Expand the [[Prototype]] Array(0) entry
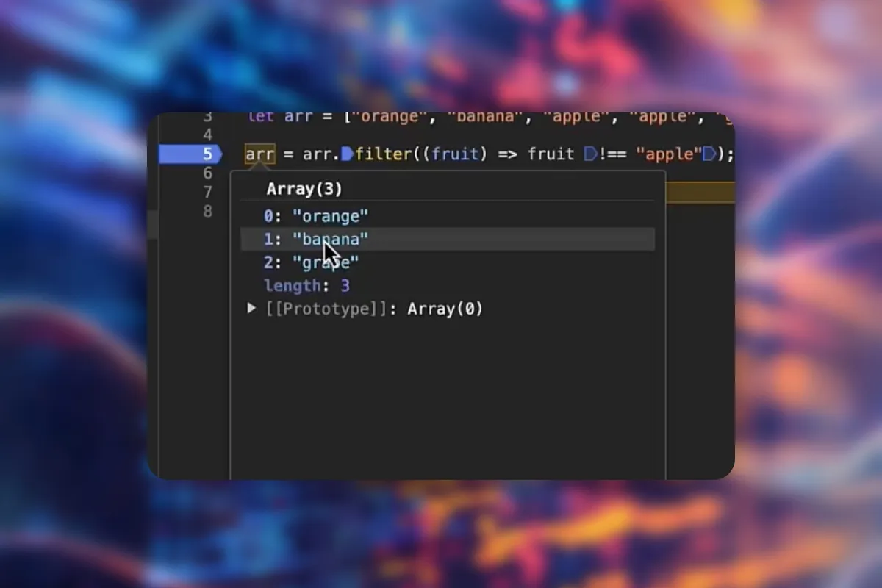Image resolution: width=882 pixels, height=588 pixels. pyautogui.click(x=251, y=309)
